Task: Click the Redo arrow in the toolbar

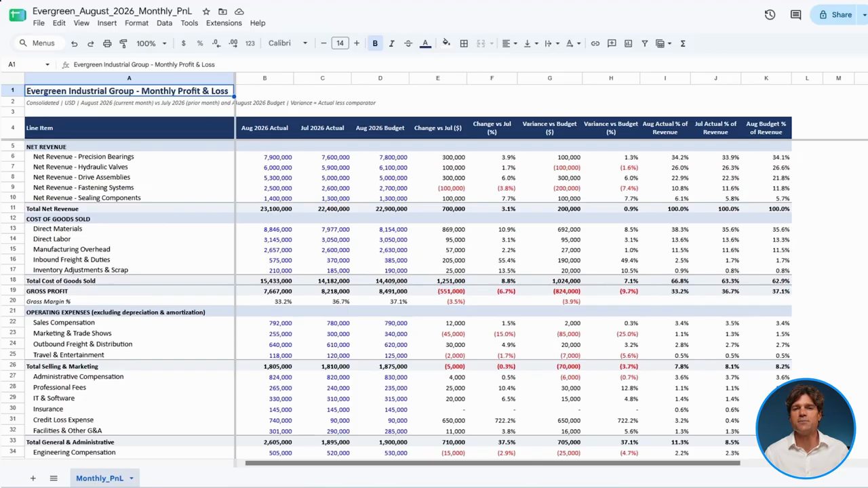Action: [90, 43]
